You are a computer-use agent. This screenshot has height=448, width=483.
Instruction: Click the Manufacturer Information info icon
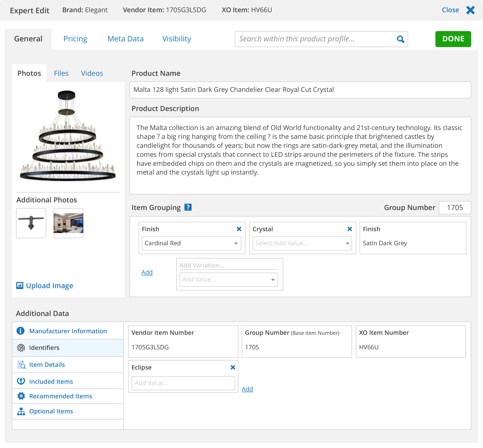pyautogui.click(x=21, y=331)
